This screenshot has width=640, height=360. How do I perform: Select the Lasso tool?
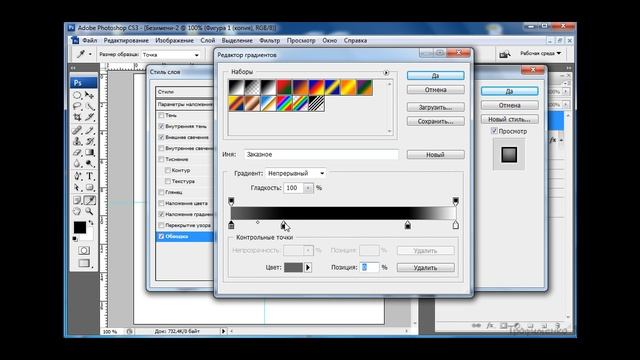pos(77,106)
